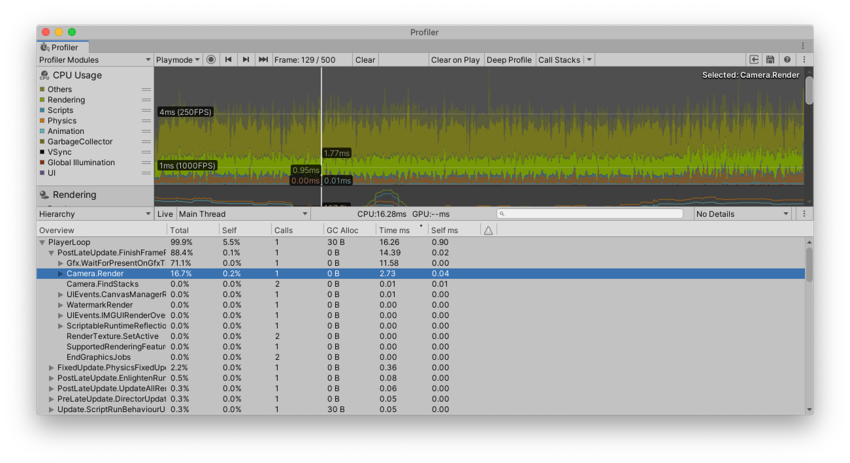Click the Overview column header
850x463 pixels.
coord(101,230)
